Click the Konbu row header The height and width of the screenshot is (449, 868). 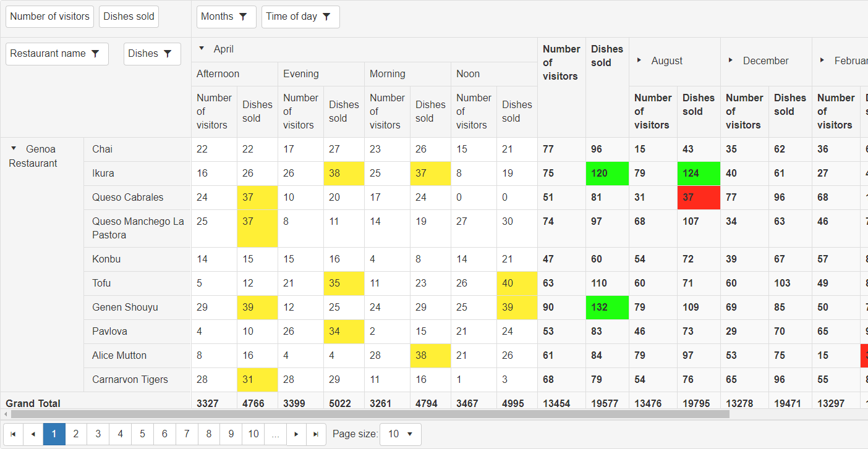click(x=138, y=259)
